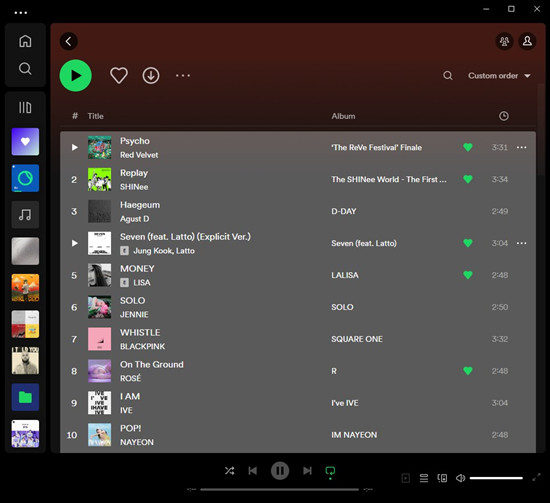550x503 pixels.
Task: Open SQUARE ONE album link
Action: 357,339
